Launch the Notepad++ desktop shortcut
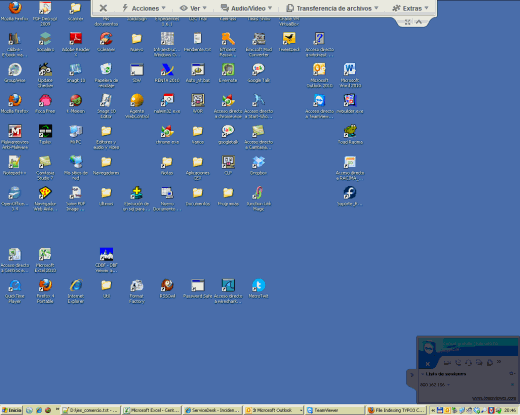 point(15,165)
